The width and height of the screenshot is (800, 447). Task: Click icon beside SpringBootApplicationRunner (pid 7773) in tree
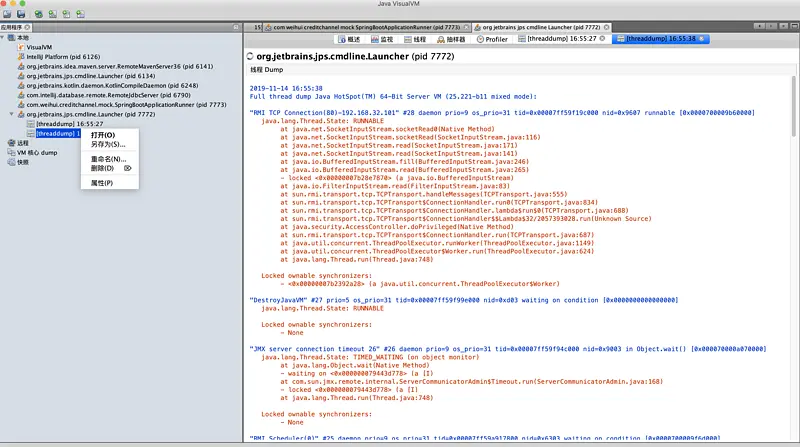coord(21,105)
